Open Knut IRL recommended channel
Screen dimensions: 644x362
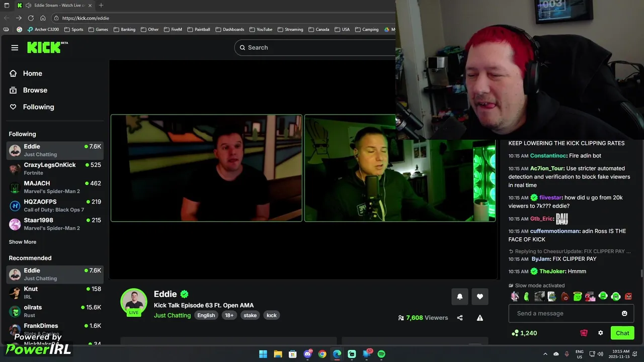pos(55,293)
